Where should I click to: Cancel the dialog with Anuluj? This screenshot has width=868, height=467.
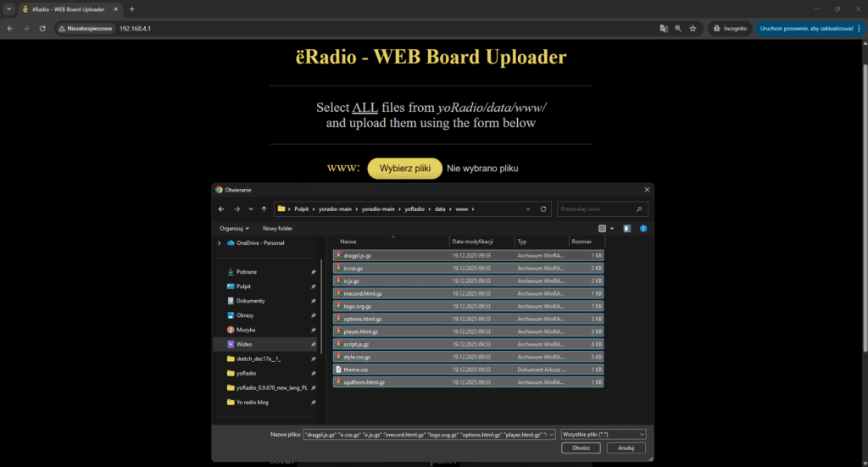click(x=626, y=448)
